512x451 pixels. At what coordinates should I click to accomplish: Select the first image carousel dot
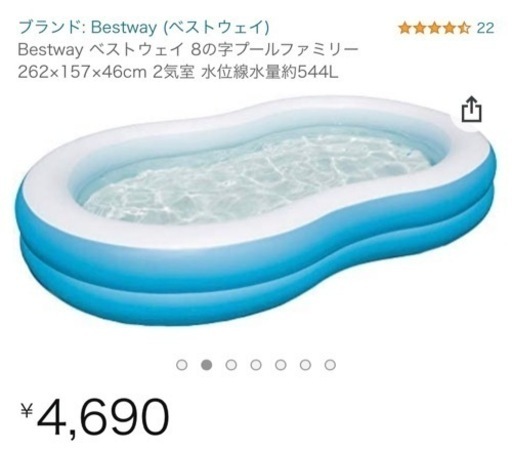(182, 365)
